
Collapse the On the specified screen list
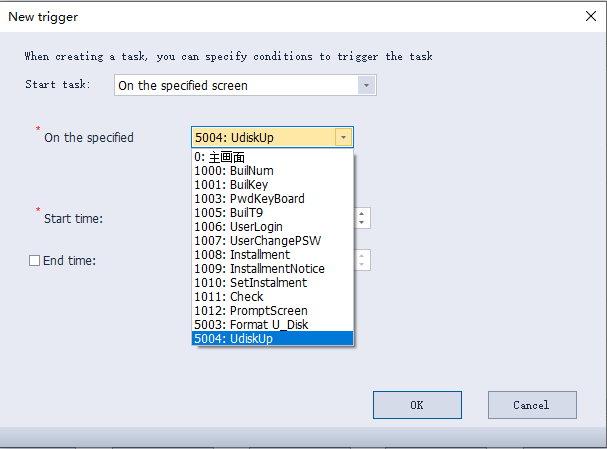tap(343, 138)
